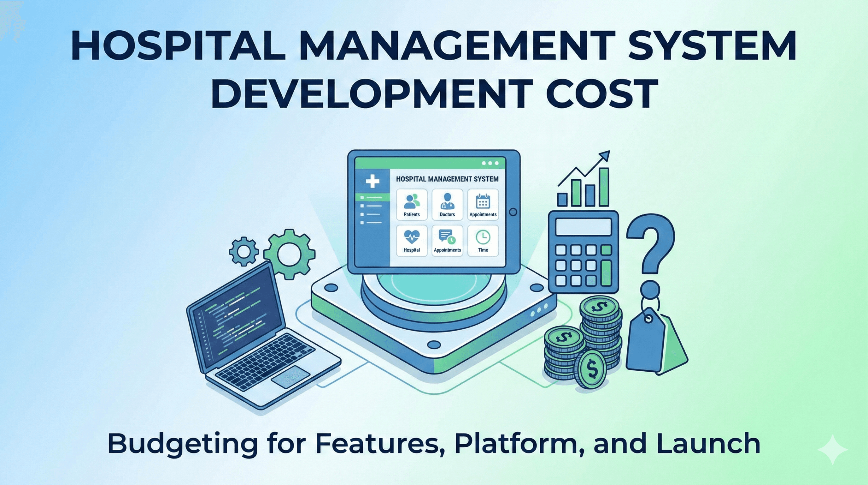This screenshot has width=868, height=485.
Task: Click the Hospital Management System header
Action: 447,179
